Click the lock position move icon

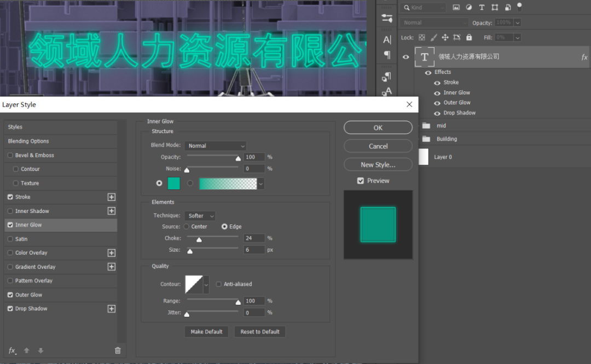coord(445,38)
